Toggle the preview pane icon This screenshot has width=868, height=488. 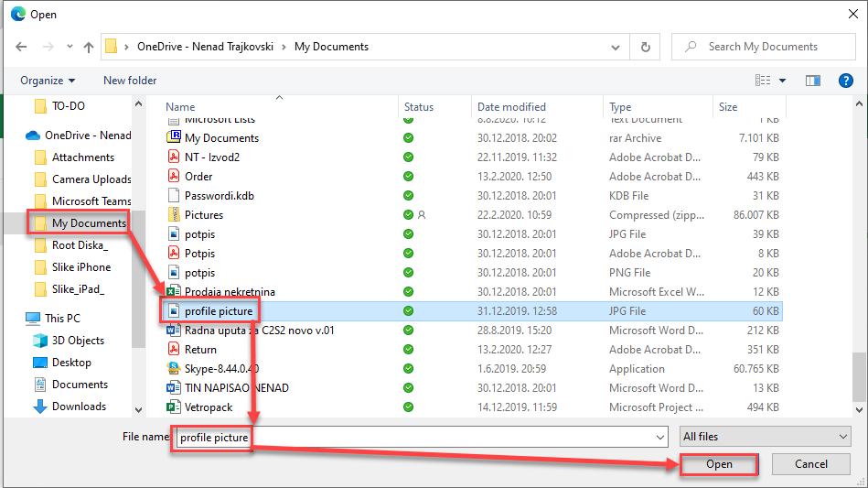pos(812,81)
